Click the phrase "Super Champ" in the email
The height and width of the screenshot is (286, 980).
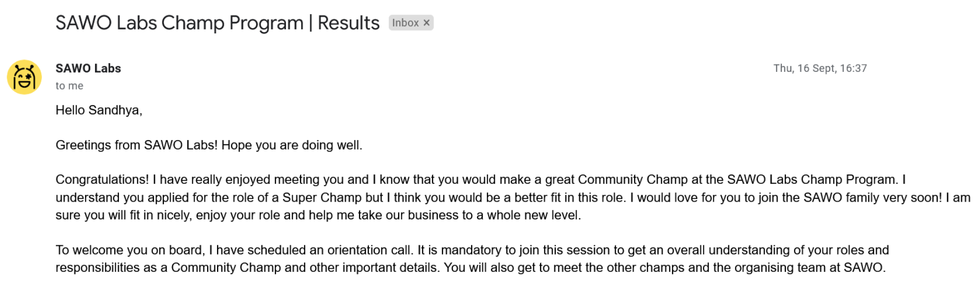(322, 198)
